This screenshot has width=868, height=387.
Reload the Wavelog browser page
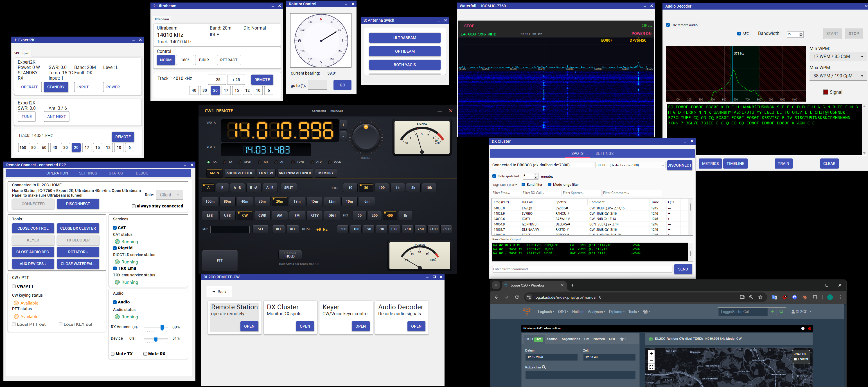click(x=517, y=297)
